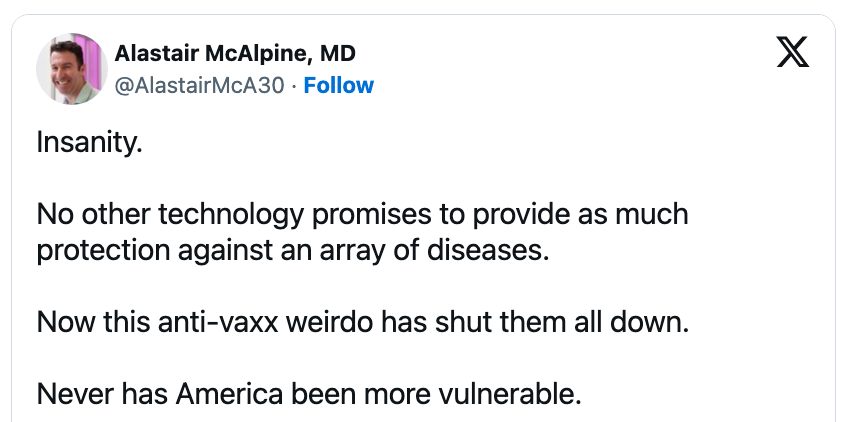Image resolution: width=850 pixels, height=422 pixels.
Task: Click the display name Alastair McAlpine, MD
Action: (236, 53)
